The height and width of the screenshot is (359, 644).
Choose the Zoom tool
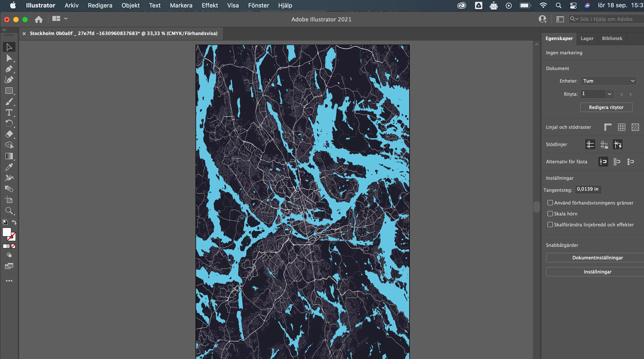[9, 211]
